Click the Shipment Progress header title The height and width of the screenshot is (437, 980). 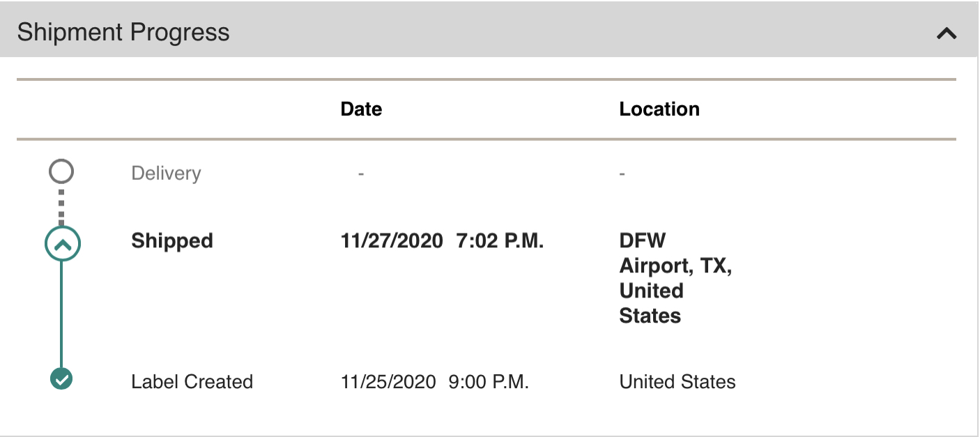123,32
